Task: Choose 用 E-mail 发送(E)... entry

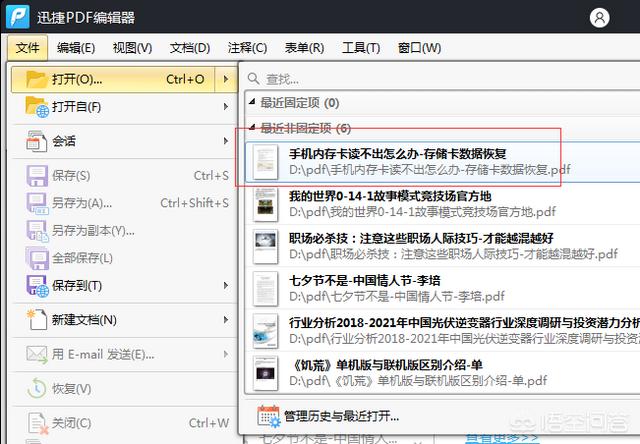Action: tap(123, 354)
